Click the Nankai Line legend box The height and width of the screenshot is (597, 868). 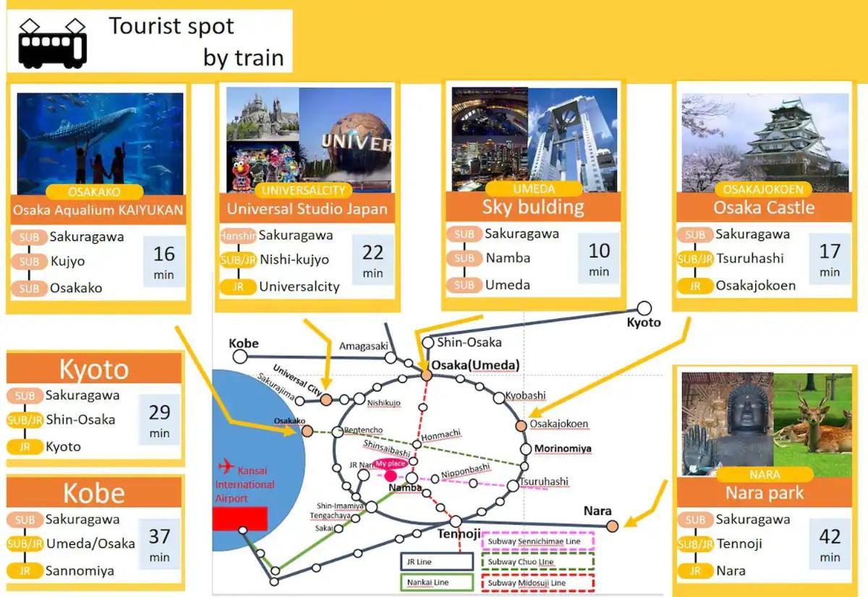[x=436, y=583]
